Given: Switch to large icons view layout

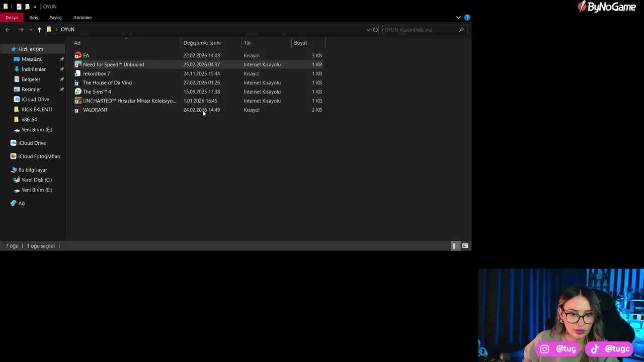Looking at the screenshot, I should coord(465,246).
